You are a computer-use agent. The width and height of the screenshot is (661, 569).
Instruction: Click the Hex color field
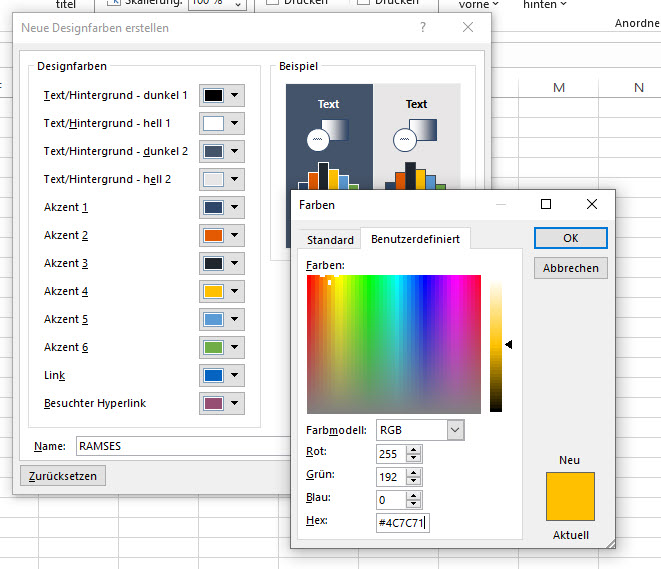pyautogui.click(x=403, y=523)
